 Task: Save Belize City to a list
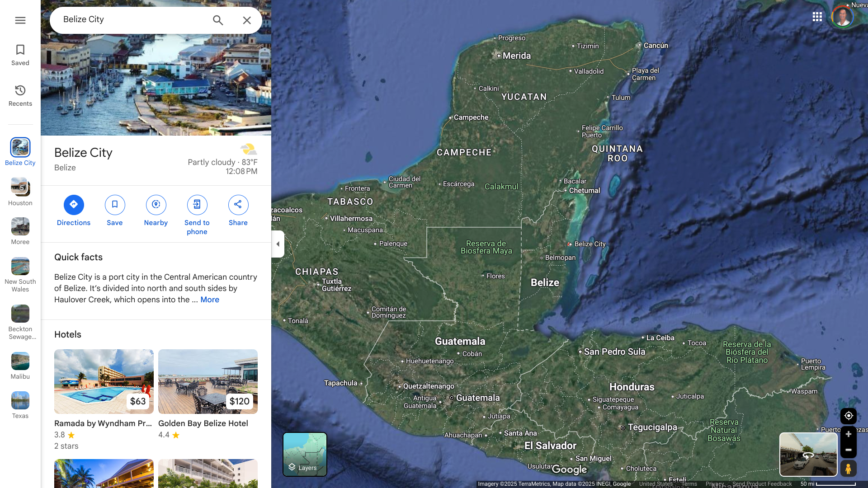tap(115, 205)
